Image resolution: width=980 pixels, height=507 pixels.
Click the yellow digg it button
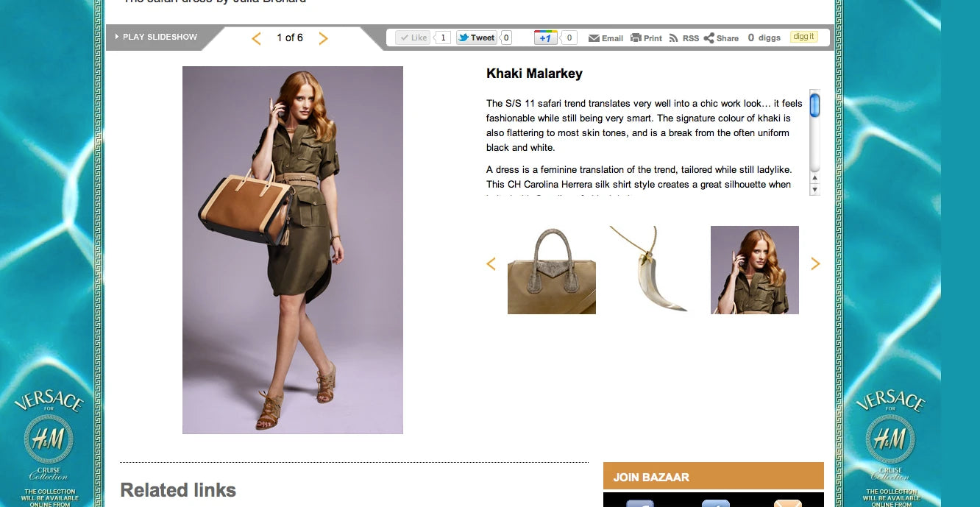pyautogui.click(x=803, y=37)
